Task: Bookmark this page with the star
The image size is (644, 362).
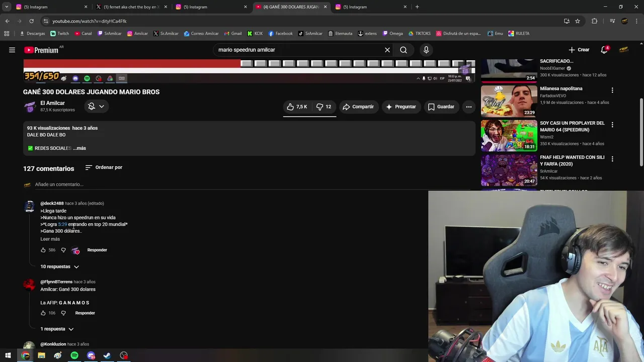Action: [x=578, y=21]
